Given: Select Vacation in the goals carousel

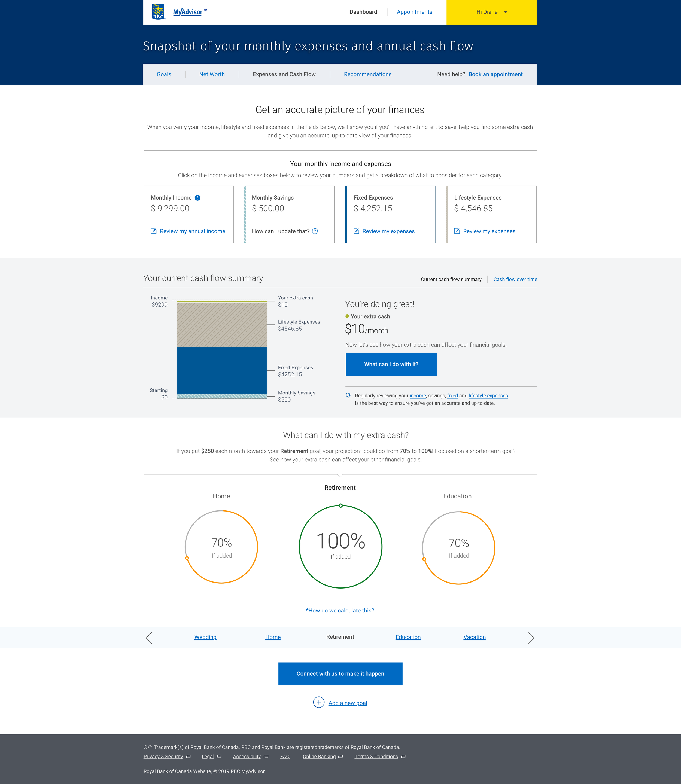Looking at the screenshot, I should coord(474,637).
